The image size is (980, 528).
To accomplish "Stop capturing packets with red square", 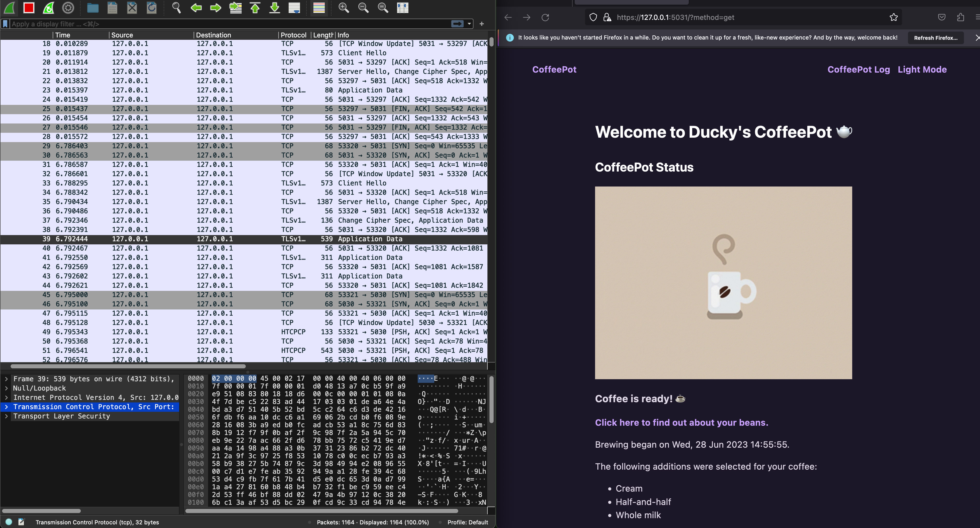I will (x=29, y=7).
